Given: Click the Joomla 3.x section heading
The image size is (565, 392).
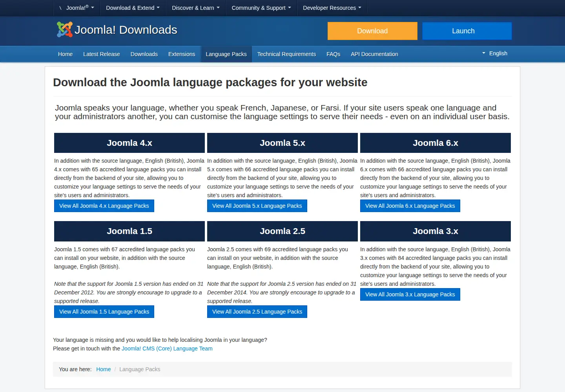Looking at the screenshot, I should click(x=436, y=231).
